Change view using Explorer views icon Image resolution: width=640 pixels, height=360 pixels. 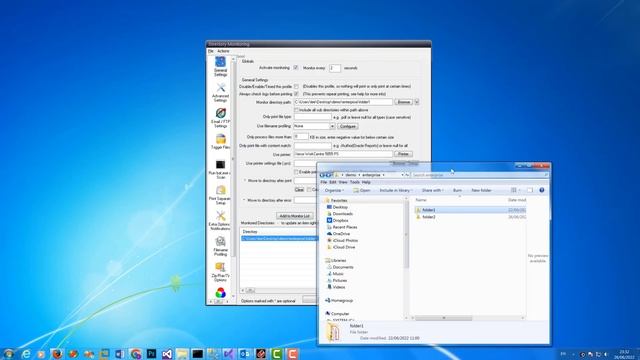click(514, 190)
